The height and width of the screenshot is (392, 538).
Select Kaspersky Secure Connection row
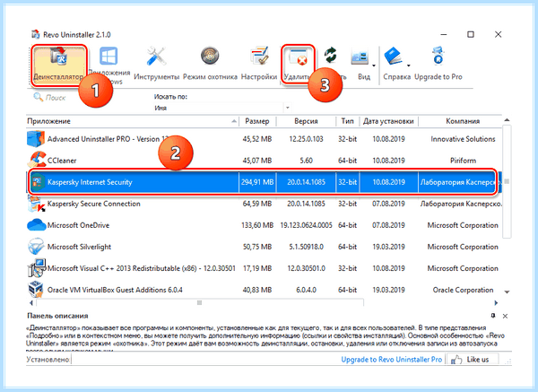265,204
